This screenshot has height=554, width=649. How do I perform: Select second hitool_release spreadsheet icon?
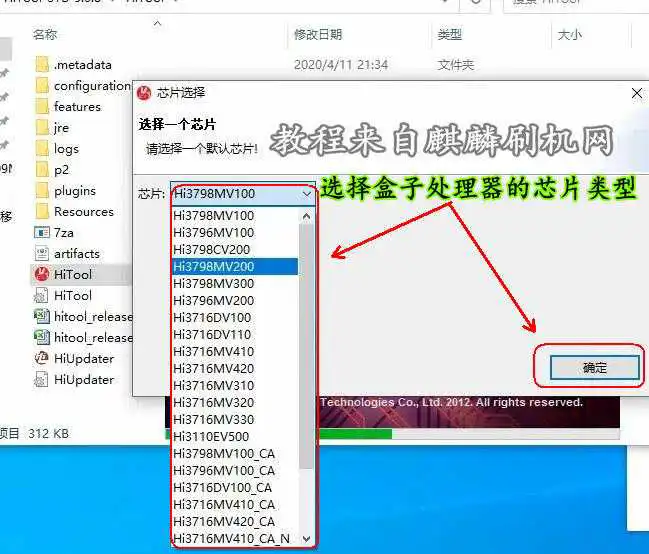(41, 337)
